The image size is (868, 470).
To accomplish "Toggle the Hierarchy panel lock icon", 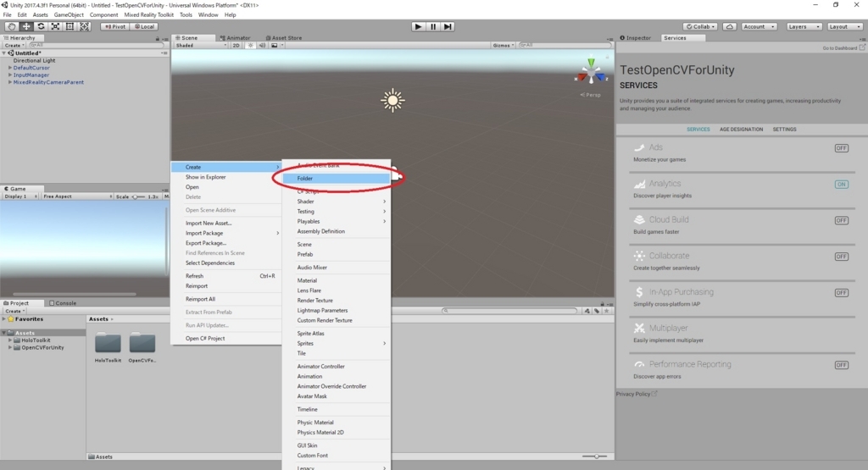I will (x=157, y=39).
